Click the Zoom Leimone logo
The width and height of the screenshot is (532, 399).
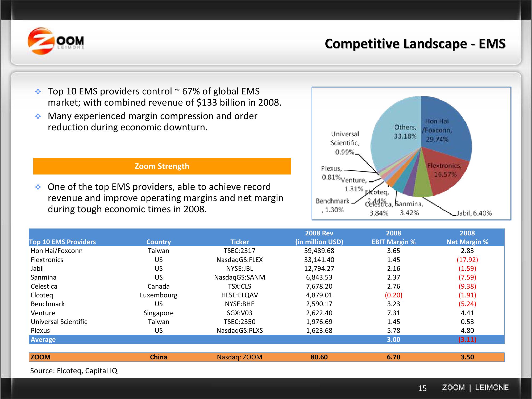56,41
